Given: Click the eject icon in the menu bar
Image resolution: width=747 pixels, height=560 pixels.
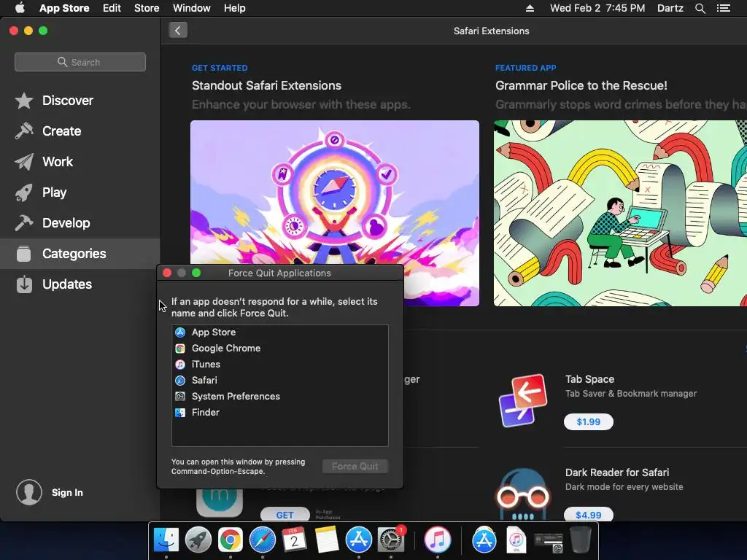Looking at the screenshot, I should point(530,8).
